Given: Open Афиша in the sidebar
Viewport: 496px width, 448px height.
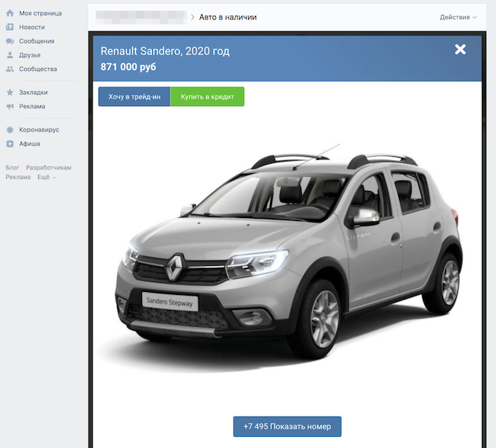Looking at the screenshot, I should pyautogui.click(x=29, y=143).
